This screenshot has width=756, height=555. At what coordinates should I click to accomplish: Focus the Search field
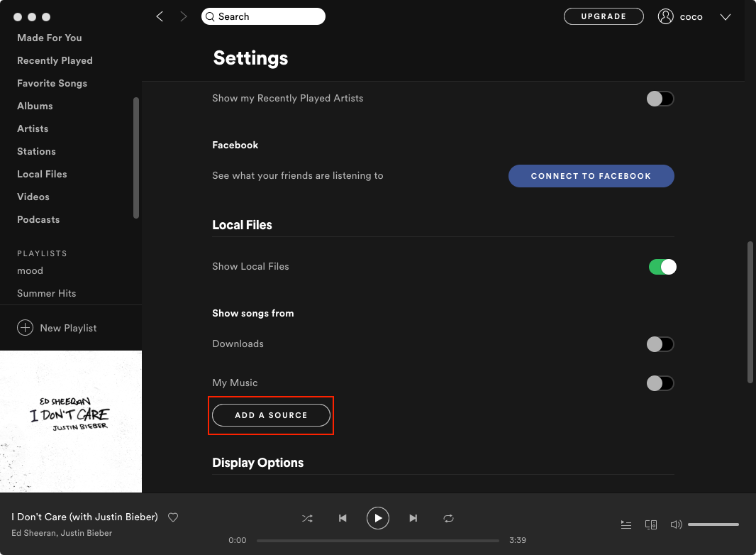[263, 16]
